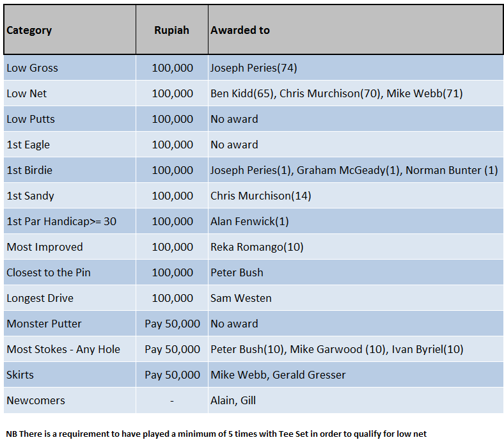Click the Category column header
The image size is (504, 440).
tap(29, 30)
